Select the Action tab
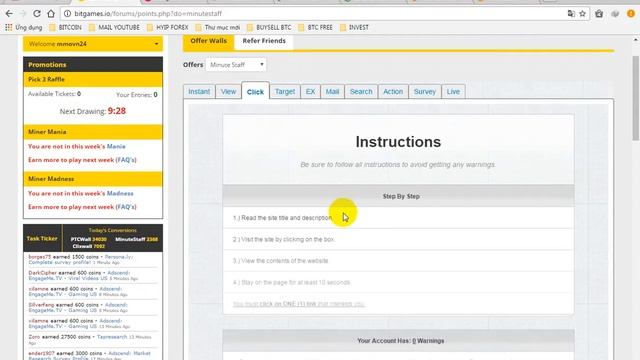Screen dimensions: 640x360 pos(393,91)
